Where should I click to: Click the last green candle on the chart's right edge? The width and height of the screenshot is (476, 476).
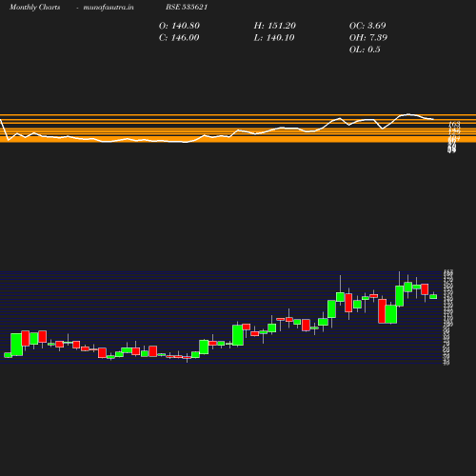pos(433,297)
